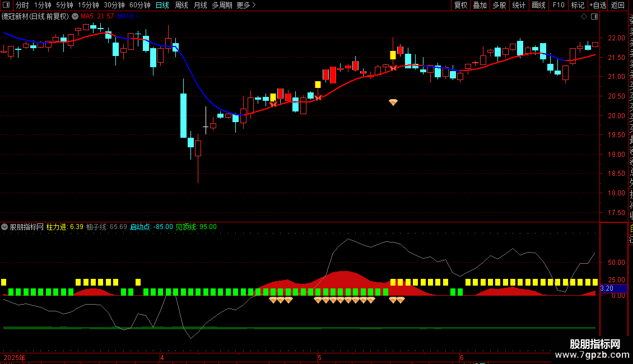This screenshot has width=633, height=364.
Task: Click the month 5 marker on date axis
Action: [x=319, y=357]
